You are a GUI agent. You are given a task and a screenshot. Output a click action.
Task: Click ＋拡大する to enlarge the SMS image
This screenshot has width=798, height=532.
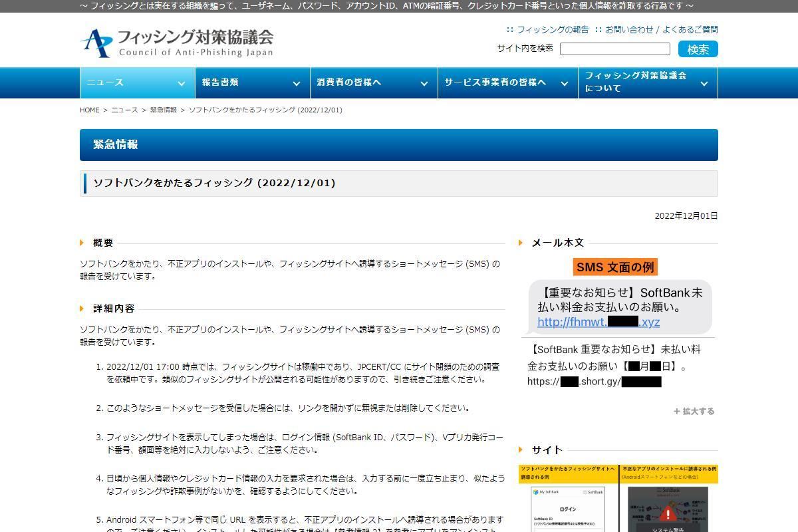[x=694, y=411]
